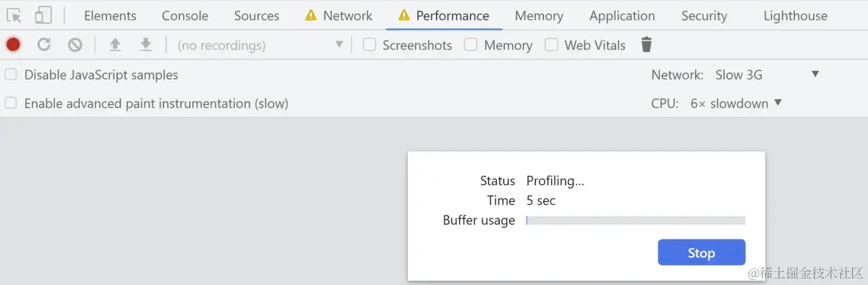This screenshot has height=285, width=868.
Task: Open the Network throttling Slow 3G dropdown
Action: coord(767,75)
